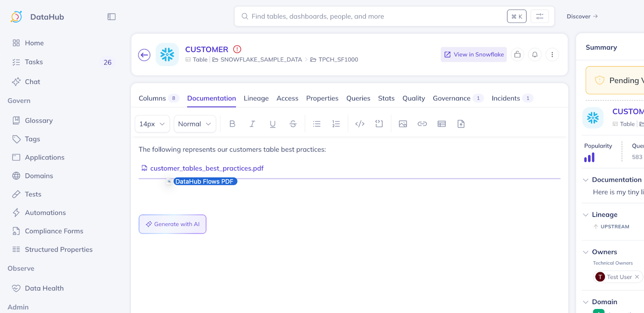Click View in Snowflake button

pos(474,54)
